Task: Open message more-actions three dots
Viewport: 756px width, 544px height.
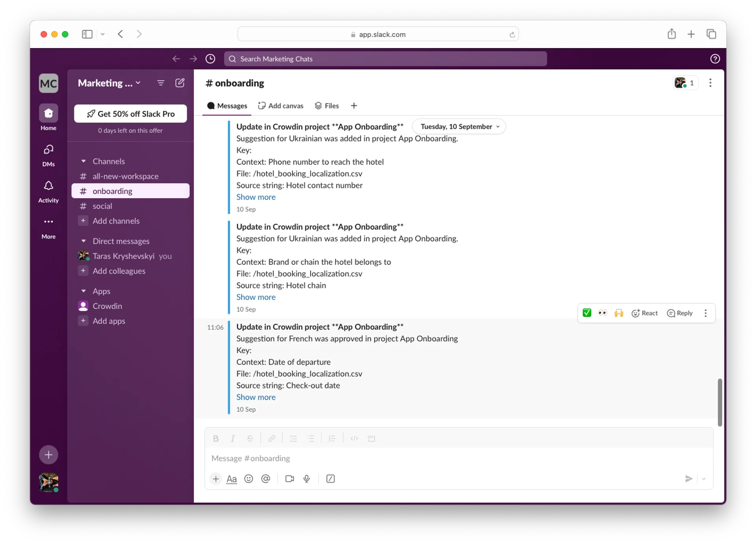Action: pyautogui.click(x=706, y=313)
